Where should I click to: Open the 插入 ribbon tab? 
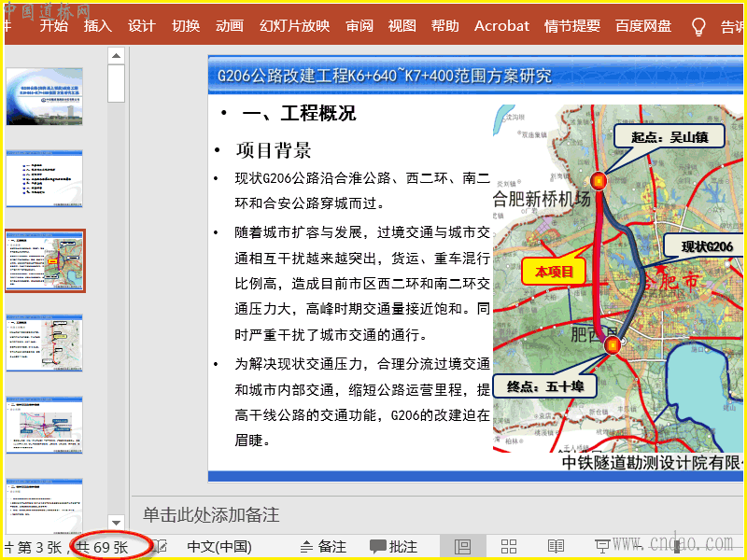[97, 26]
